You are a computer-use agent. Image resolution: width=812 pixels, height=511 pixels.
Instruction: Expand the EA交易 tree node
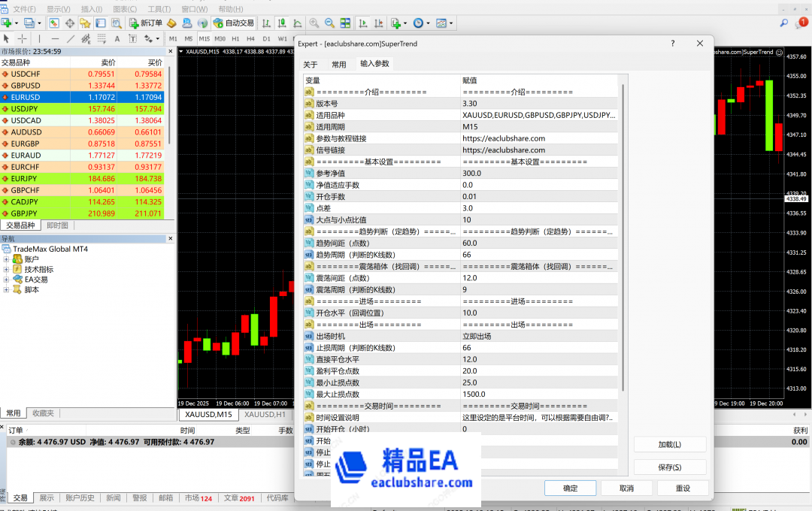click(7, 280)
